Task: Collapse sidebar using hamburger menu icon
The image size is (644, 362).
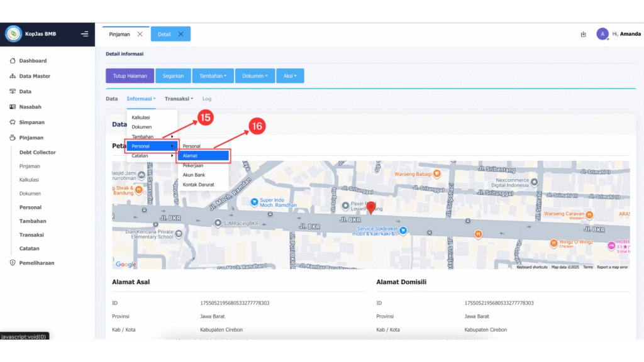Action: click(84, 34)
